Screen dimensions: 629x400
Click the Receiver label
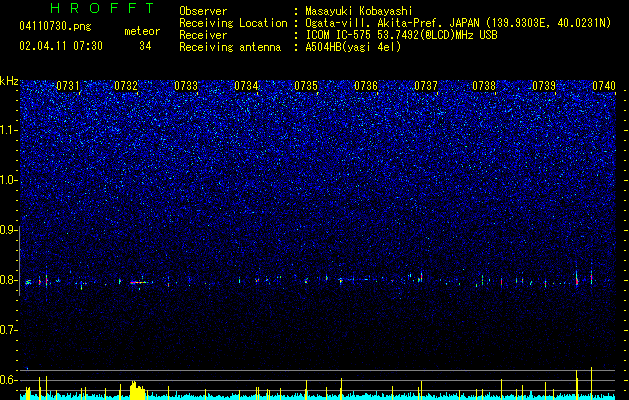(x=203, y=35)
